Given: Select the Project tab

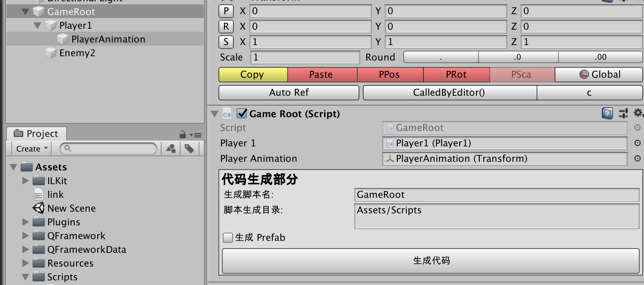Looking at the screenshot, I should [36, 133].
